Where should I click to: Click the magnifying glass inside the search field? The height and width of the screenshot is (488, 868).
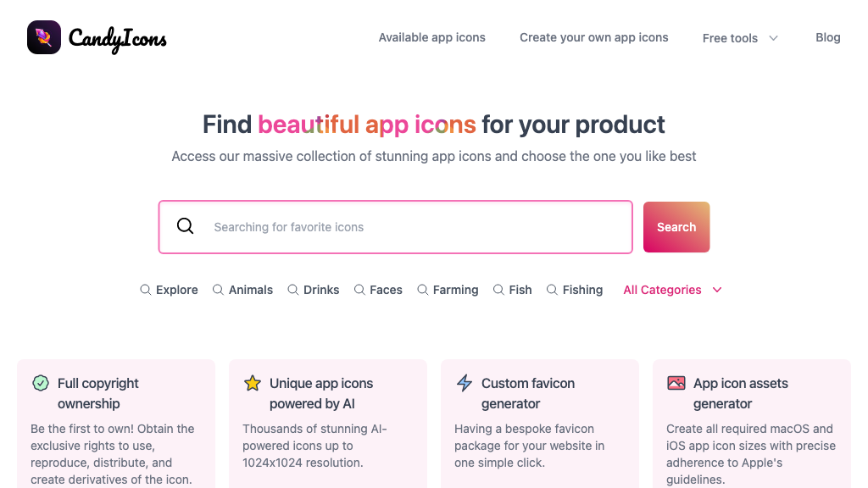[x=185, y=226]
